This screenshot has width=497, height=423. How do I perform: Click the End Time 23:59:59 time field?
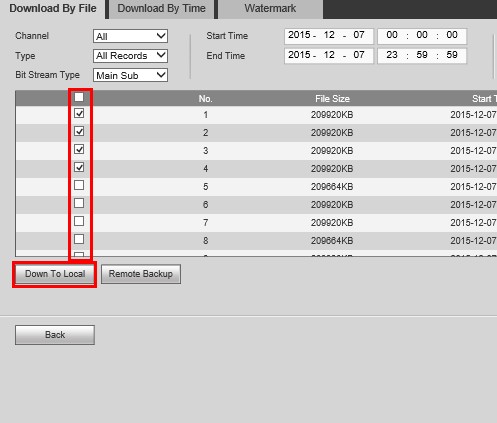422,56
